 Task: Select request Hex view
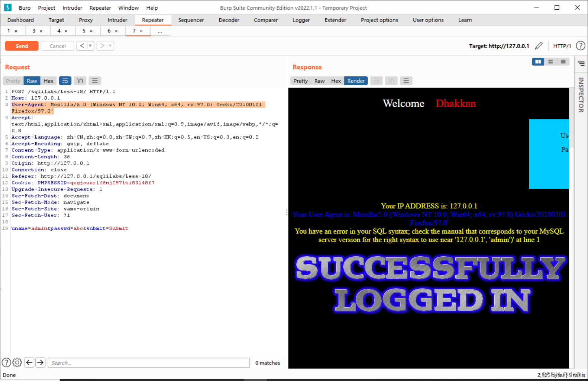pos(48,81)
